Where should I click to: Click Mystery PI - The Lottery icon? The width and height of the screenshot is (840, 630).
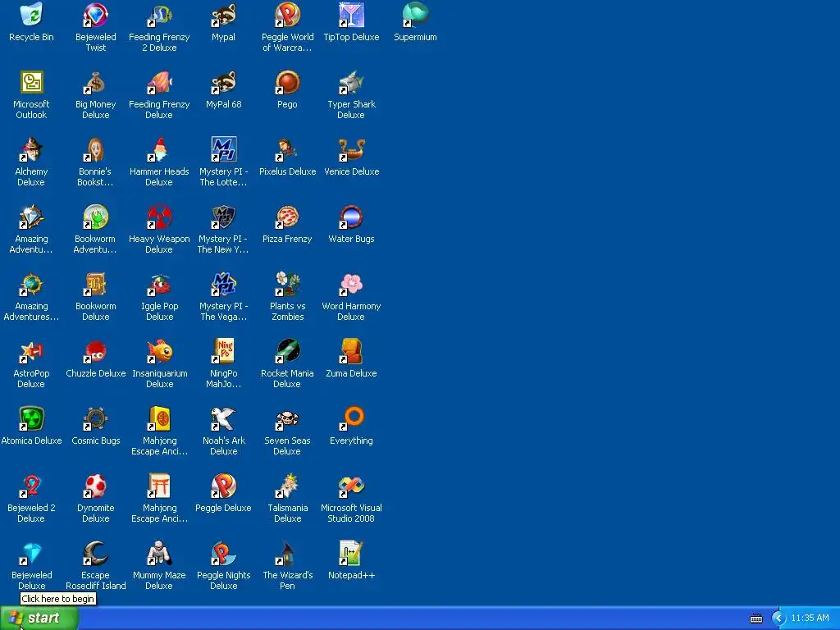coord(223,149)
